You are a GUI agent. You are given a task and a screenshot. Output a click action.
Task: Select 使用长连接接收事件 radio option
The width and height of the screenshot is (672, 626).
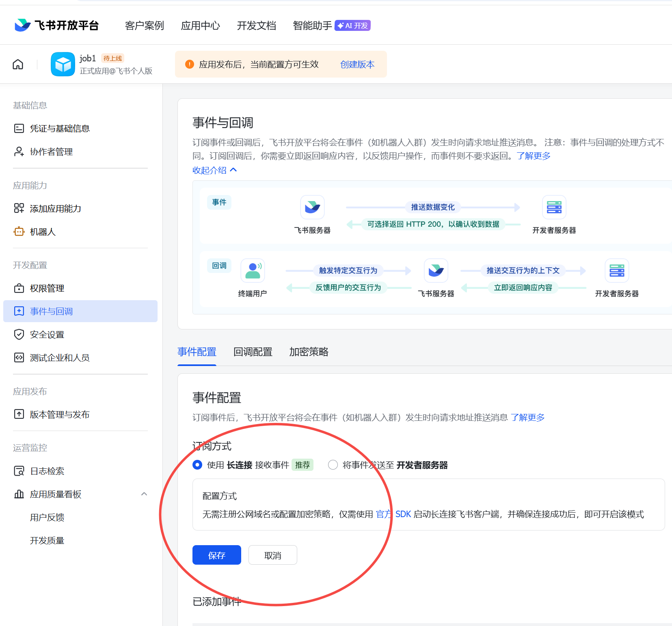(197, 465)
